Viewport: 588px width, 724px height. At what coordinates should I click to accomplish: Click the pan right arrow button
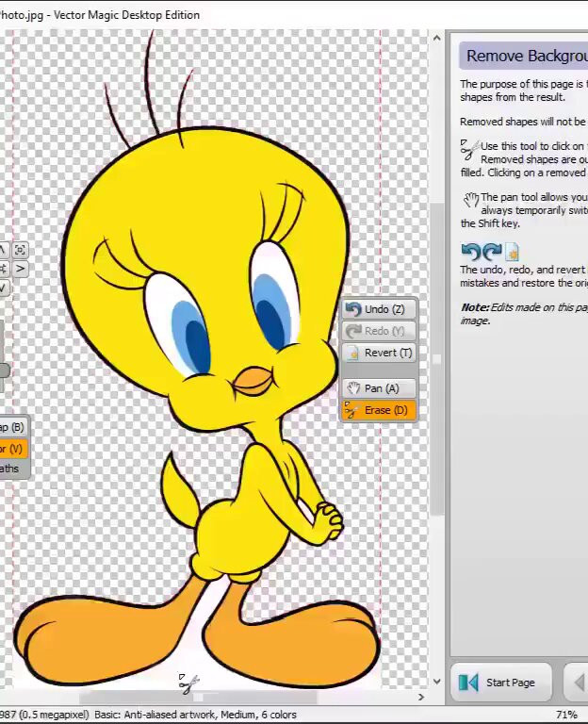click(x=20, y=269)
